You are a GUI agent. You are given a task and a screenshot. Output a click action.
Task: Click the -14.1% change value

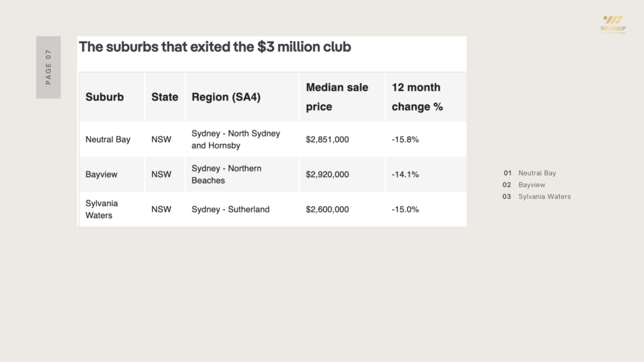(405, 175)
